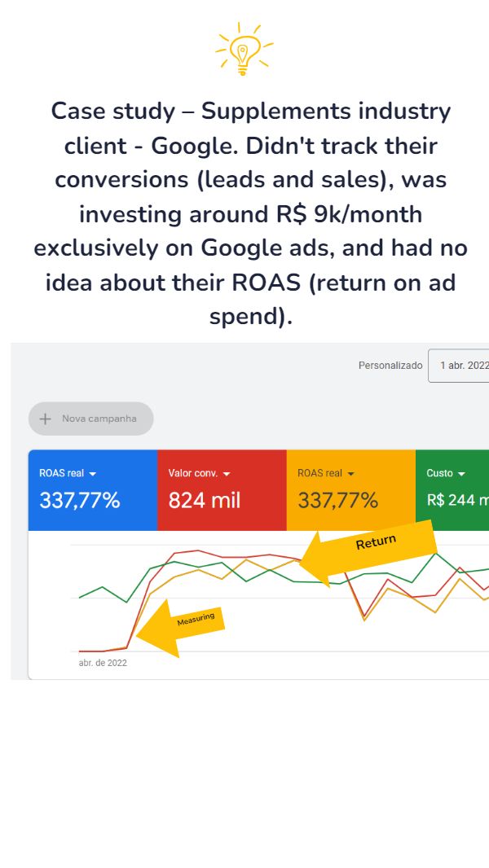Open the Valor conv. metric dropdown arrow
The height and width of the screenshot is (868, 489).
coord(226,474)
